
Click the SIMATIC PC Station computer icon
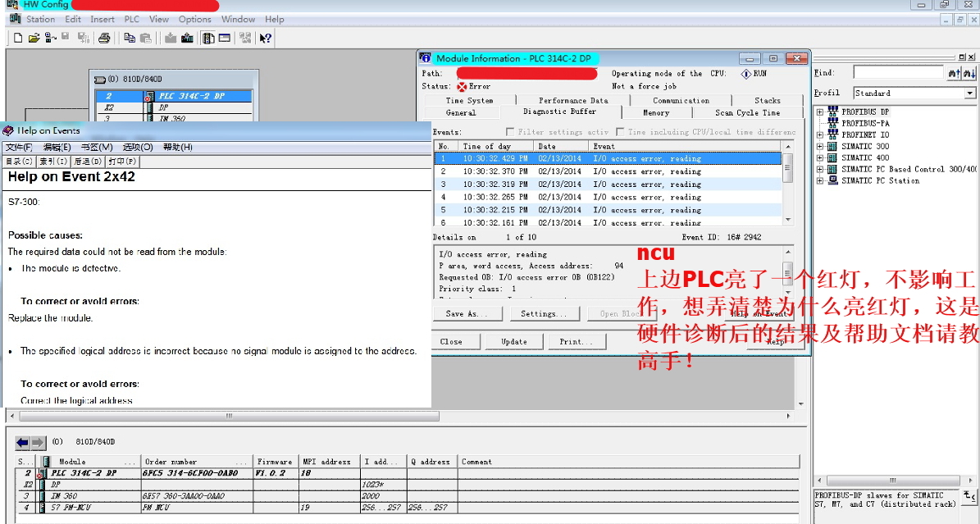coord(832,180)
